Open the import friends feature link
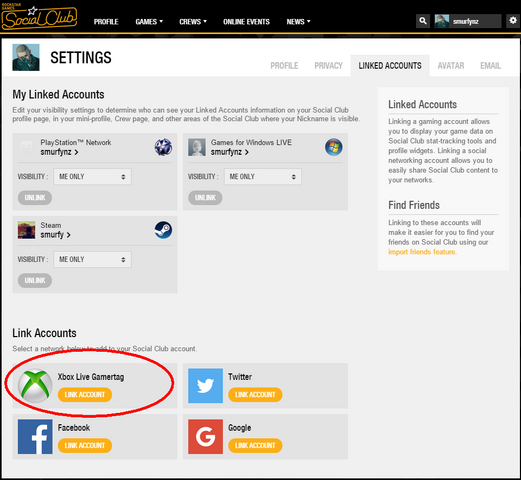Viewport: 521px width, 480px height. (422, 252)
